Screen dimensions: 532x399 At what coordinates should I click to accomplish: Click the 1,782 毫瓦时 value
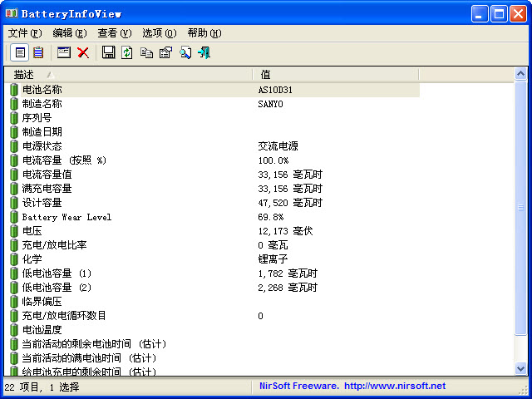(x=288, y=273)
